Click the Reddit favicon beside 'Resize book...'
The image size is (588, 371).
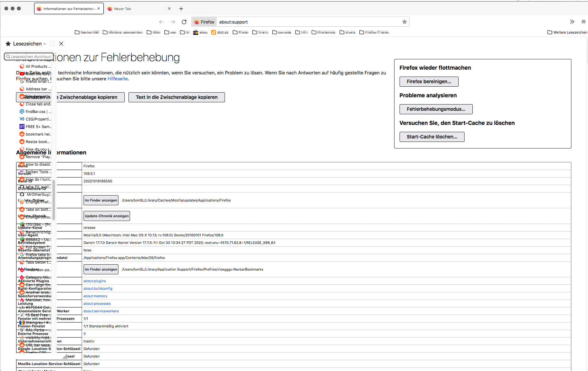pyautogui.click(x=22, y=142)
